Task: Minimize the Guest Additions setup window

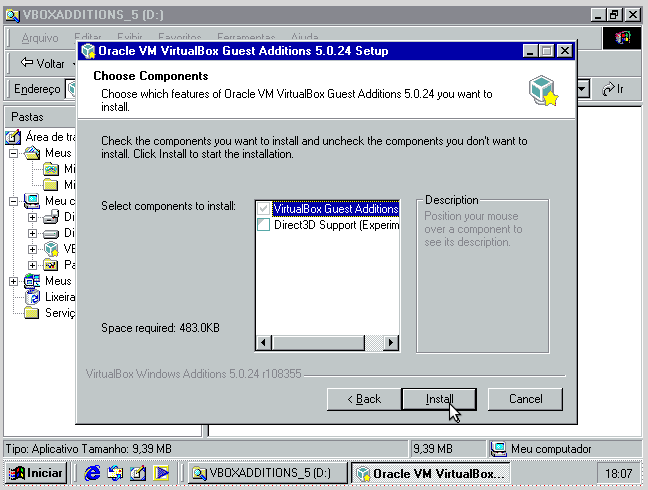Action: pyautogui.click(x=530, y=51)
